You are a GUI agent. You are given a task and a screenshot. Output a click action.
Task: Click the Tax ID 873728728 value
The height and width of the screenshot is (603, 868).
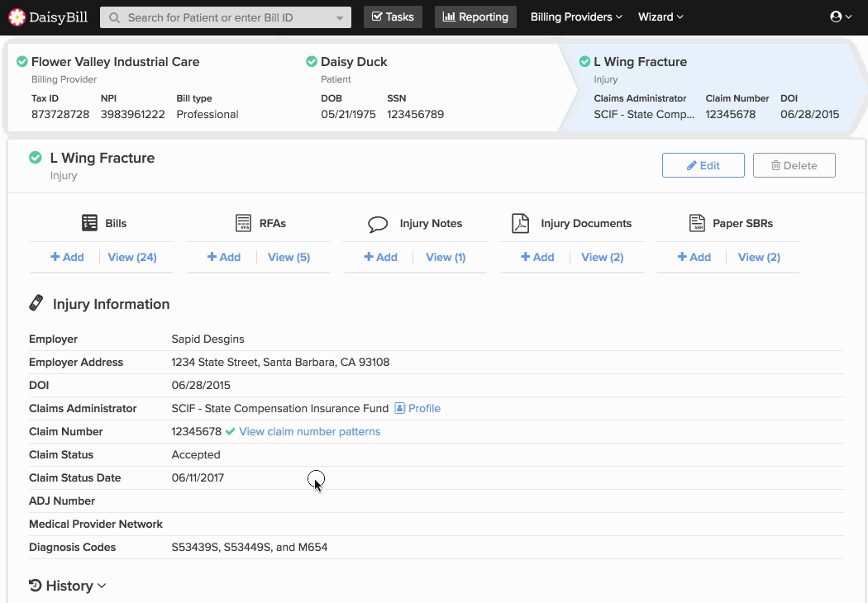[60, 115]
